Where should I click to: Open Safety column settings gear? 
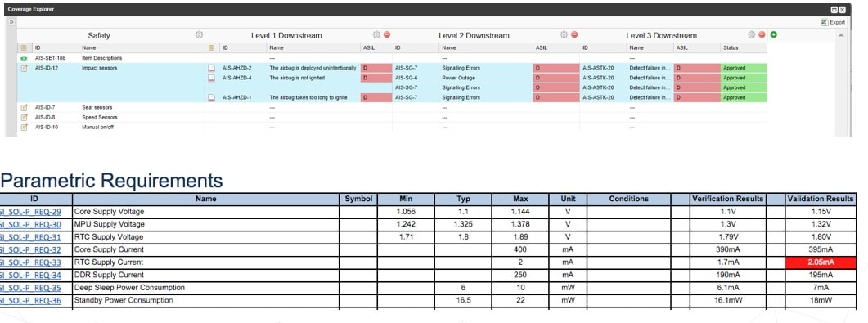200,35
